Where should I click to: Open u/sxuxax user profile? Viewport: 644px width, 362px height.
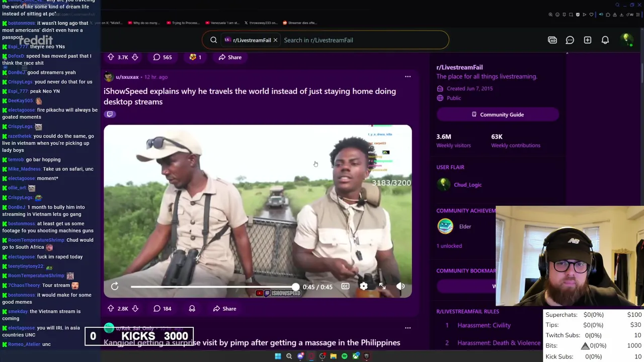[127, 77]
